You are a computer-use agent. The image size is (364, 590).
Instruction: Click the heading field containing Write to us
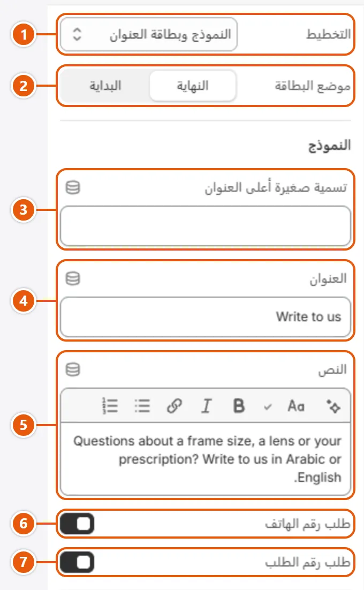[x=206, y=317]
